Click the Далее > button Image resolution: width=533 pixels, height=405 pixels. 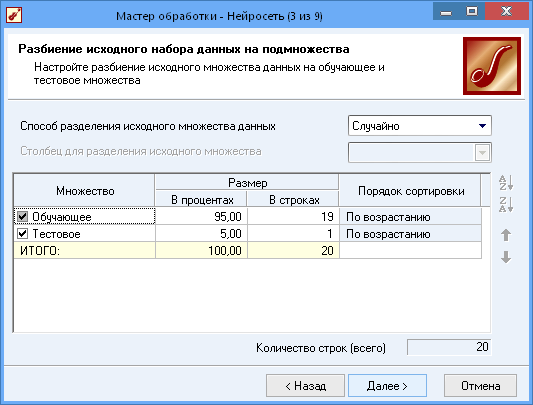point(387,386)
